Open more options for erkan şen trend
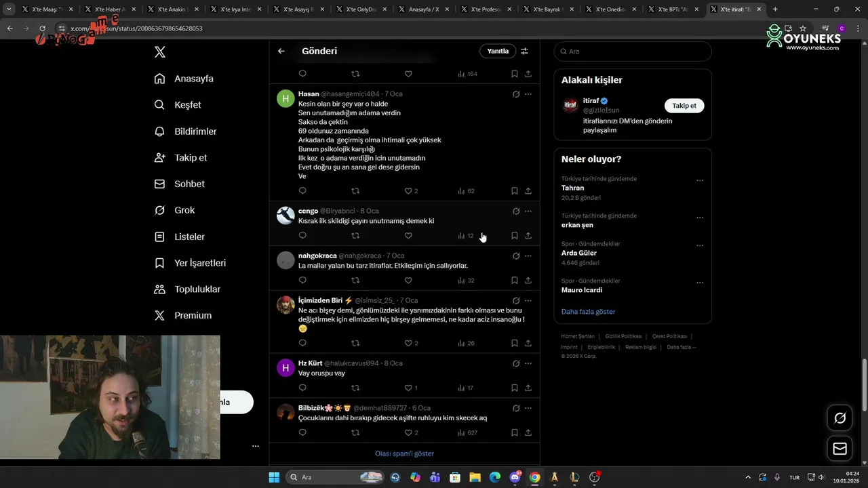Viewport: 868px width, 488px height. (x=700, y=218)
